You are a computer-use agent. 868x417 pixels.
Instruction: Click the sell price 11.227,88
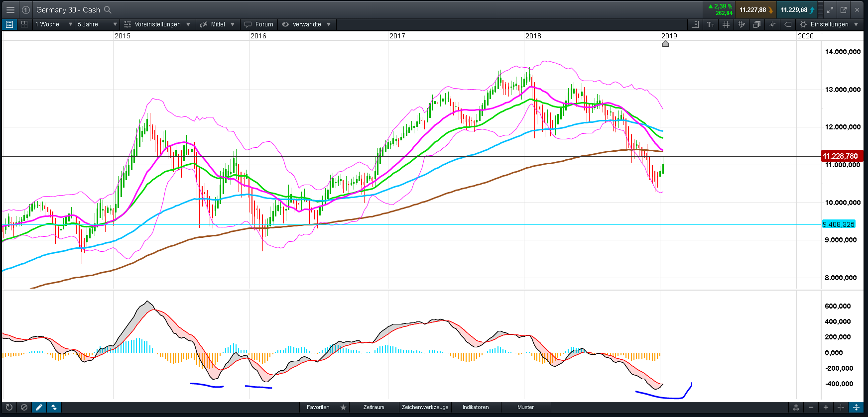coord(755,10)
